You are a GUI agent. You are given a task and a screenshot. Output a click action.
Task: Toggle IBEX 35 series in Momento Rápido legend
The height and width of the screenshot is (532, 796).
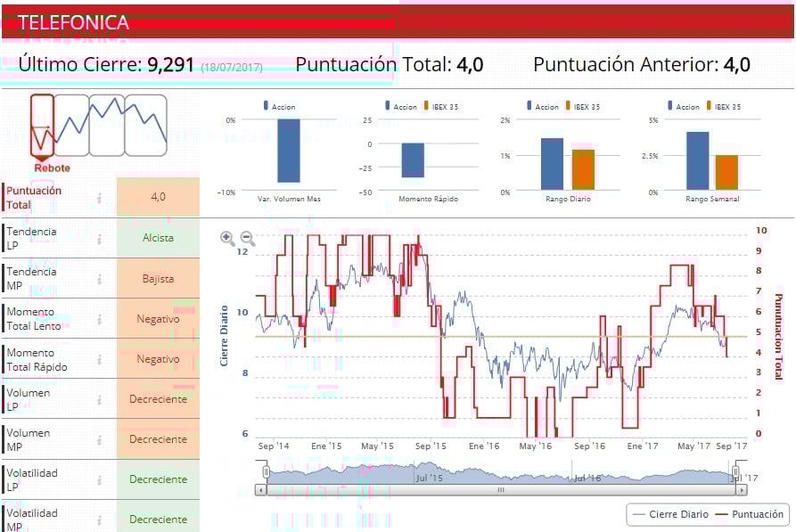[x=441, y=107]
